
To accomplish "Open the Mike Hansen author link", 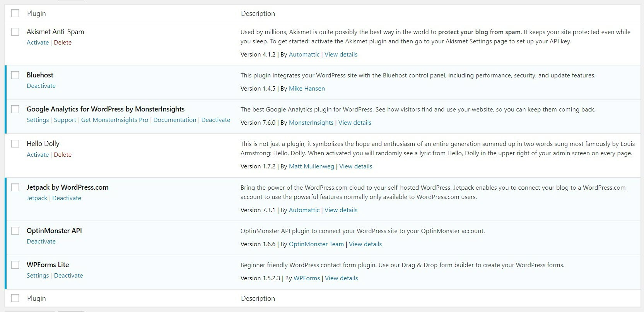I will [x=307, y=89].
